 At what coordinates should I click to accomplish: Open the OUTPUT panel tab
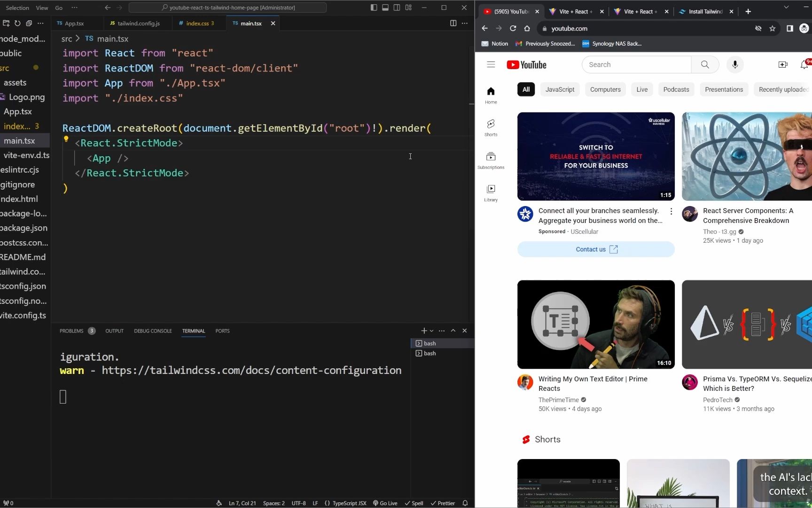(114, 331)
